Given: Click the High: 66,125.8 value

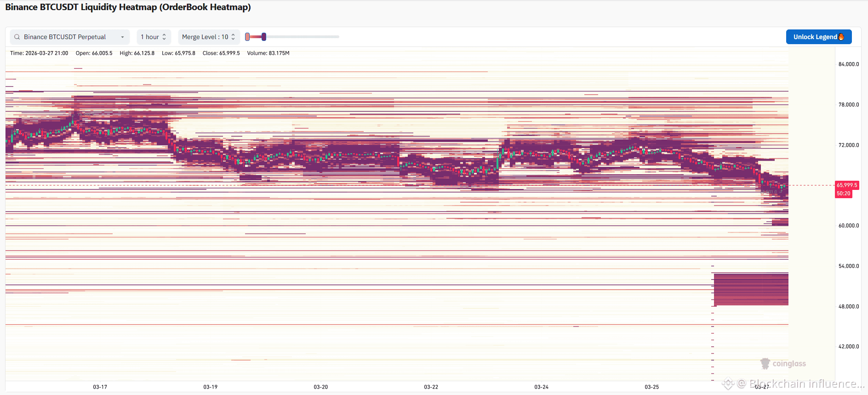Looking at the screenshot, I should tap(137, 53).
